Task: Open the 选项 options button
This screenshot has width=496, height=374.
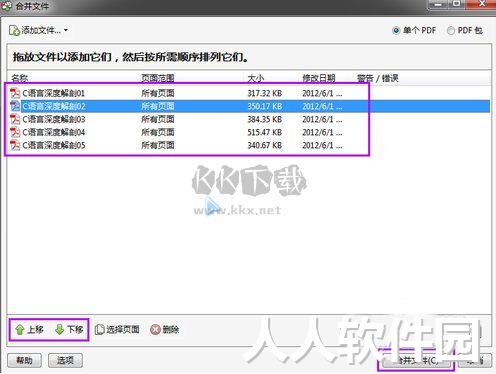Action: pos(65,360)
